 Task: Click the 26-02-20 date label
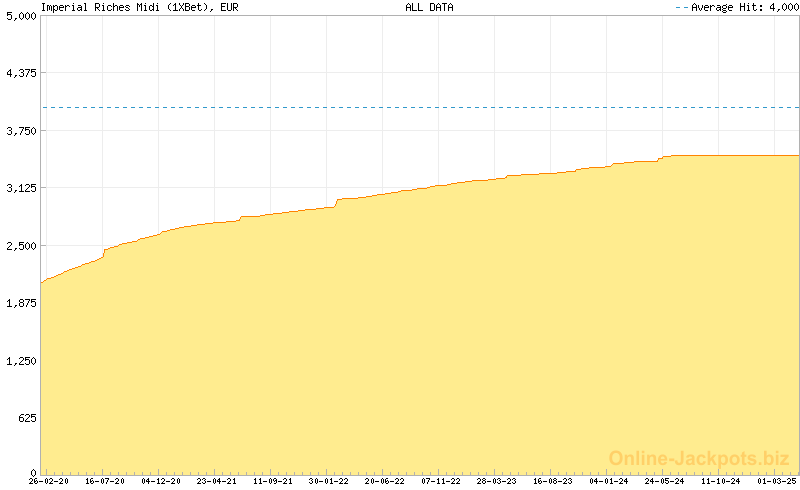[x=48, y=481]
